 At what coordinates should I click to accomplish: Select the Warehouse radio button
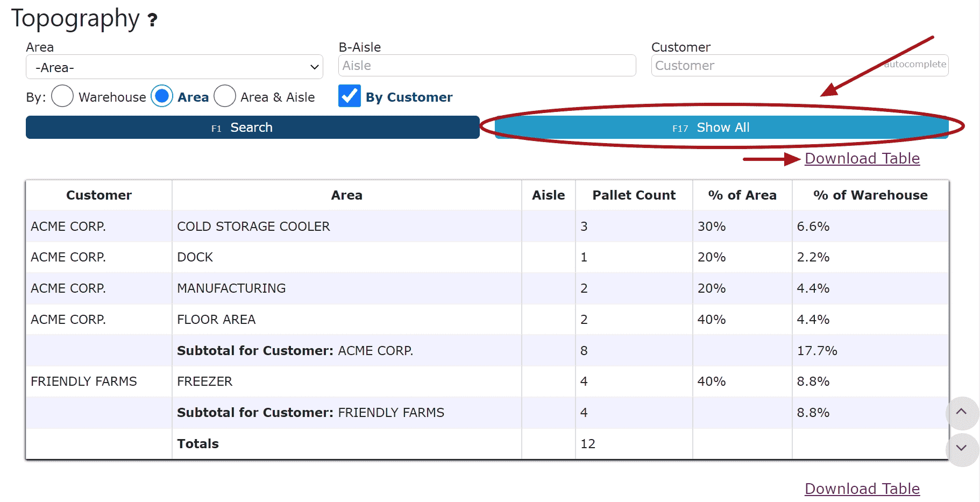62,96
